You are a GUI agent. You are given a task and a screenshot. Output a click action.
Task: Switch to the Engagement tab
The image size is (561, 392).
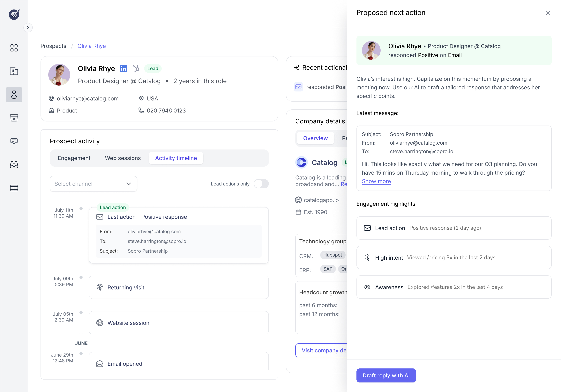point(74,158)
